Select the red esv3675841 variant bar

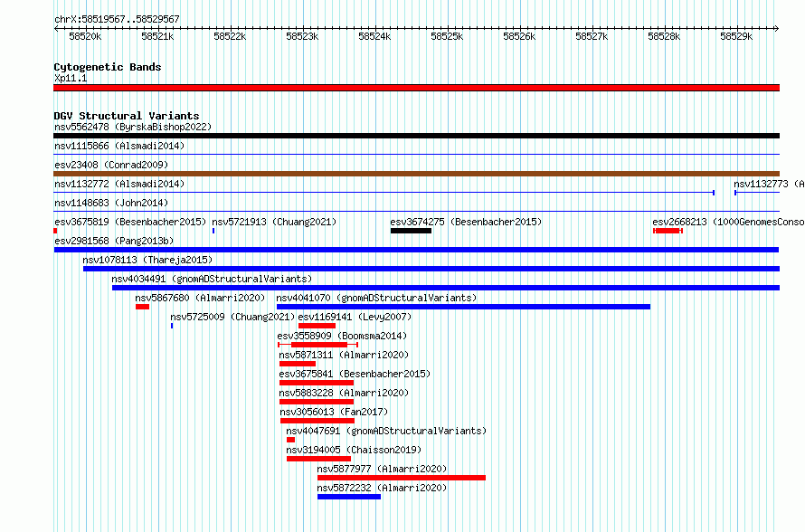coord(317,383)
